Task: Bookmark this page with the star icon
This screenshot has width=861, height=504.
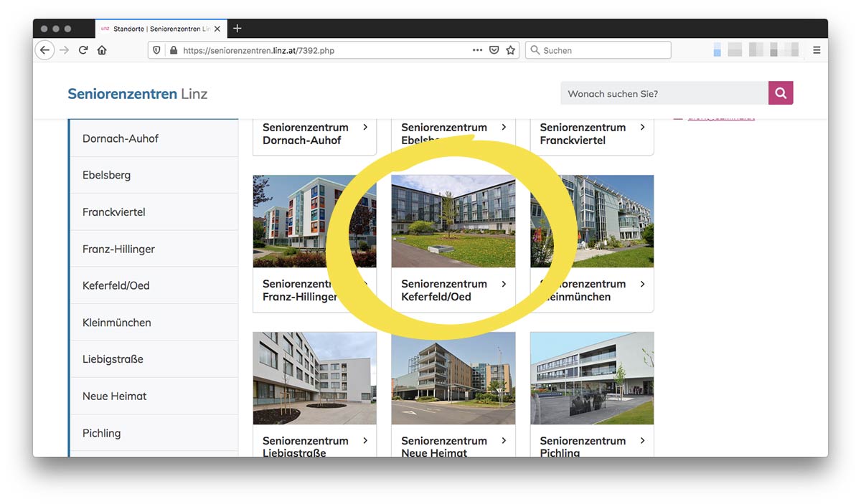Action: coord(510,50)
